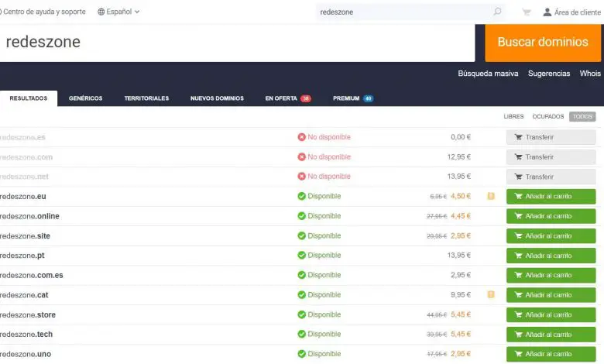Open the Whois link
604x364 pixels.
click(x=590, y=73)
